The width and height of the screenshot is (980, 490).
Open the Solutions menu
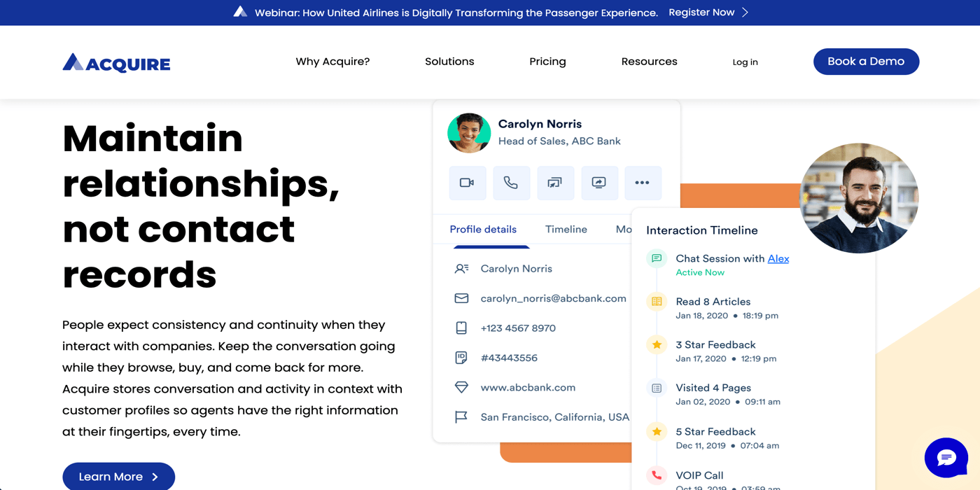449,62
